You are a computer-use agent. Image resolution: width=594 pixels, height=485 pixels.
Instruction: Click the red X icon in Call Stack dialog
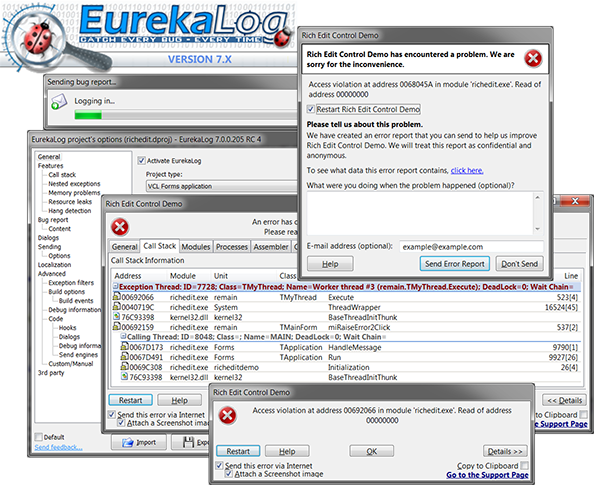click(120, 227)
